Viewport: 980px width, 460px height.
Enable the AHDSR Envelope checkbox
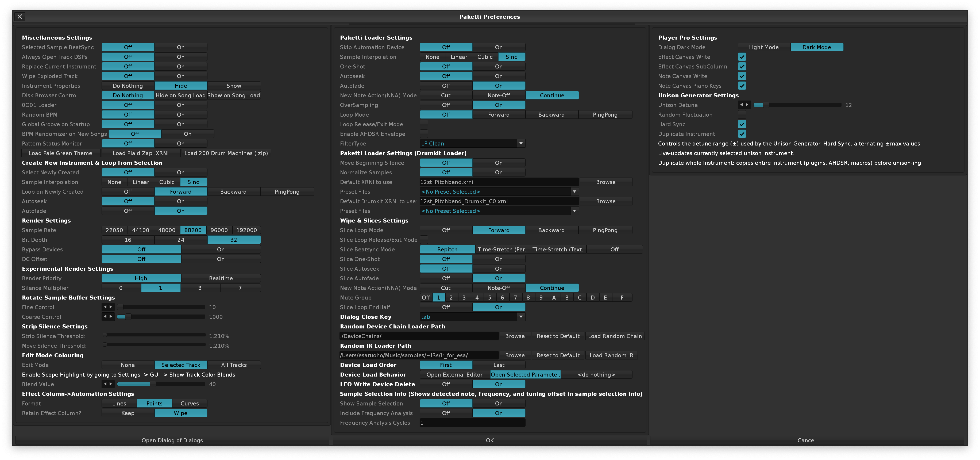pyautogui.click(x=424, y=134)
